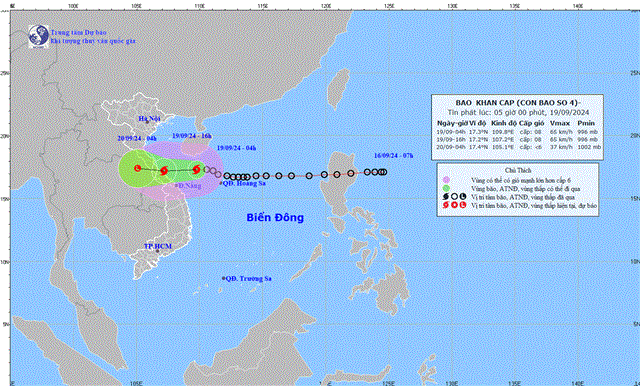Click the QD. Hoàng Sa label
640x386 pixels.
[244, 183]
